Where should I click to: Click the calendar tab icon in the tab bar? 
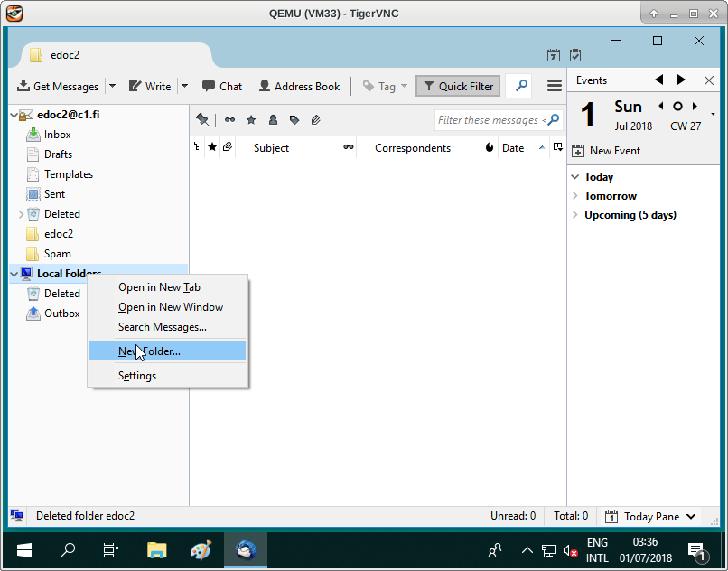[x=554, y=55]
